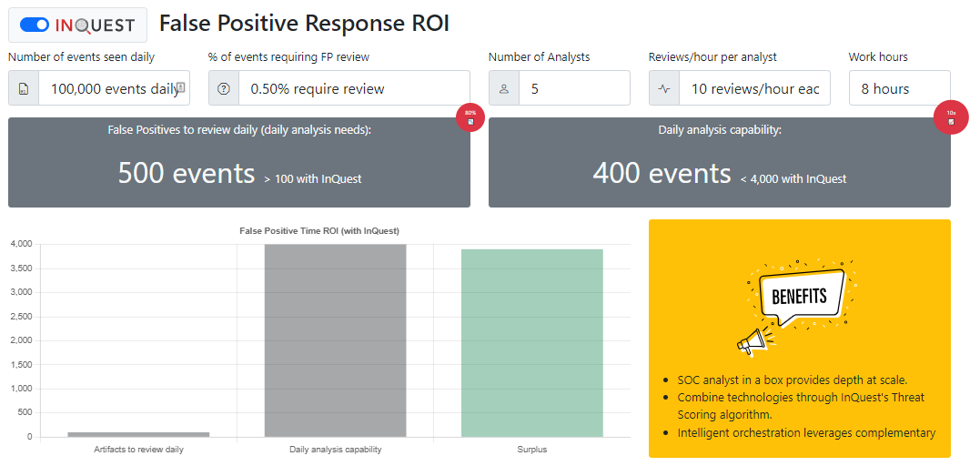Click the person icon beside Analysts field
The image size is (980, 476).
[x=504, y=88]
